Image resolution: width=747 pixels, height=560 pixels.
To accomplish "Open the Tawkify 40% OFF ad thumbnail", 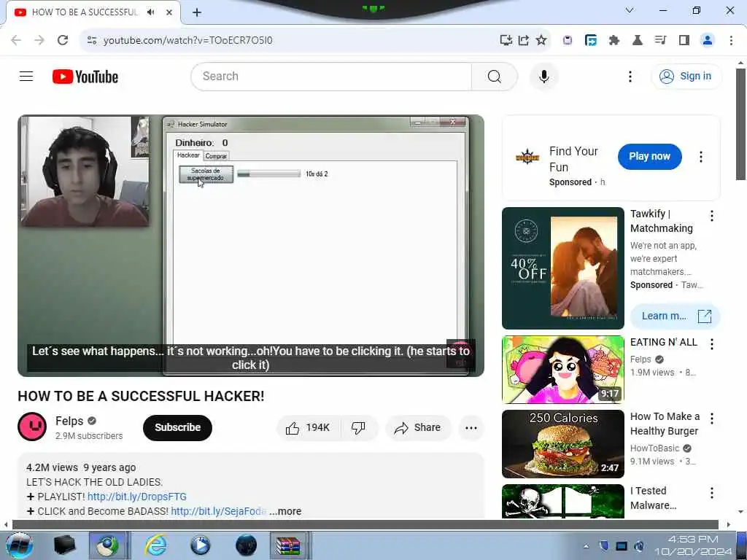I will click(562, 268).
